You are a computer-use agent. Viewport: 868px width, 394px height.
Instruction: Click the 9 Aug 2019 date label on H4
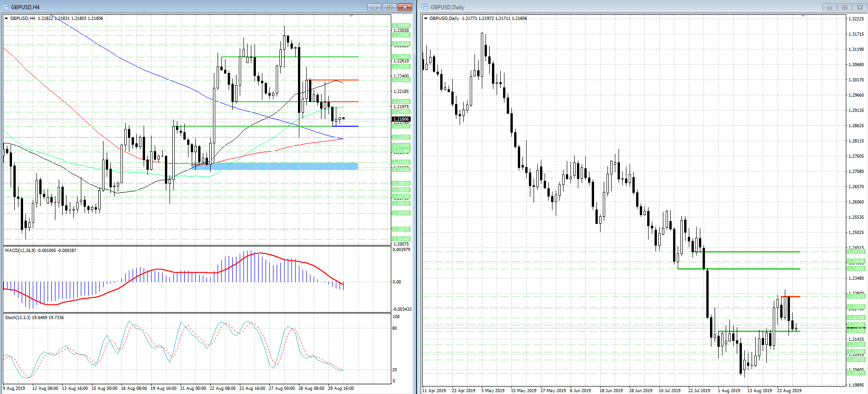pyautogui.click(x=14, y=388)
